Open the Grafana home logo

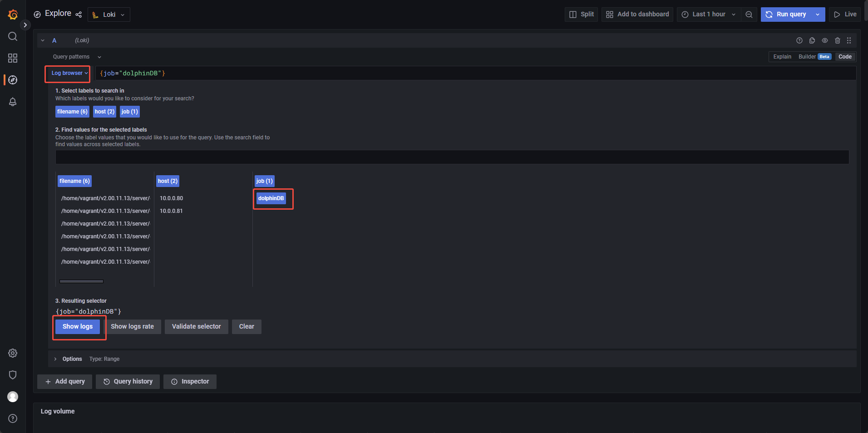[13, 15]
